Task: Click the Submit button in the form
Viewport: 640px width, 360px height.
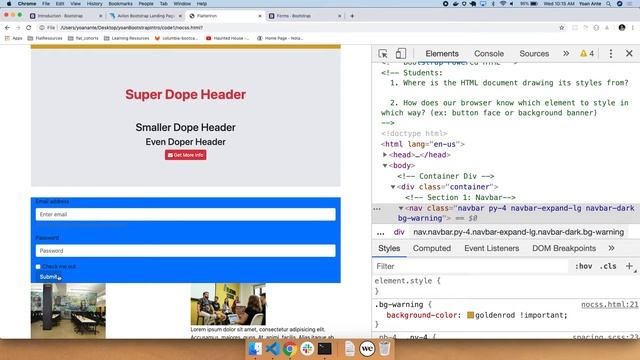Action: [x=48, y=277]
